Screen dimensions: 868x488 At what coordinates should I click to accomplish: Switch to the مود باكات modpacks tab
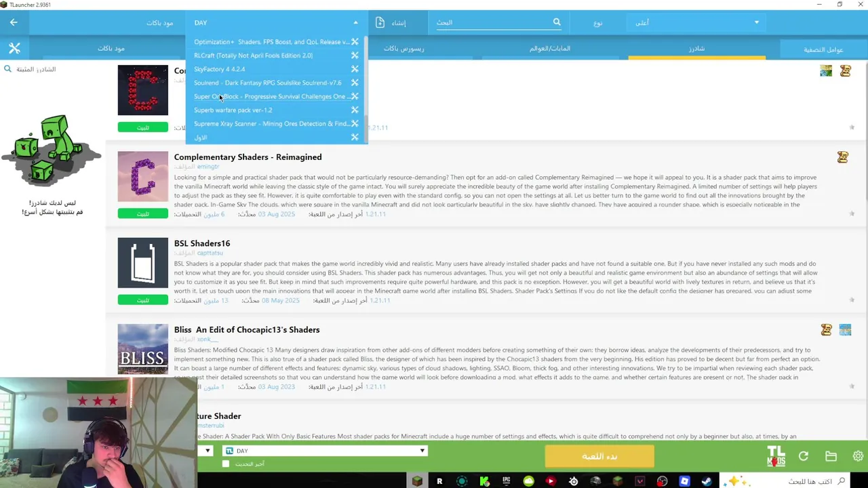(111, 48)
